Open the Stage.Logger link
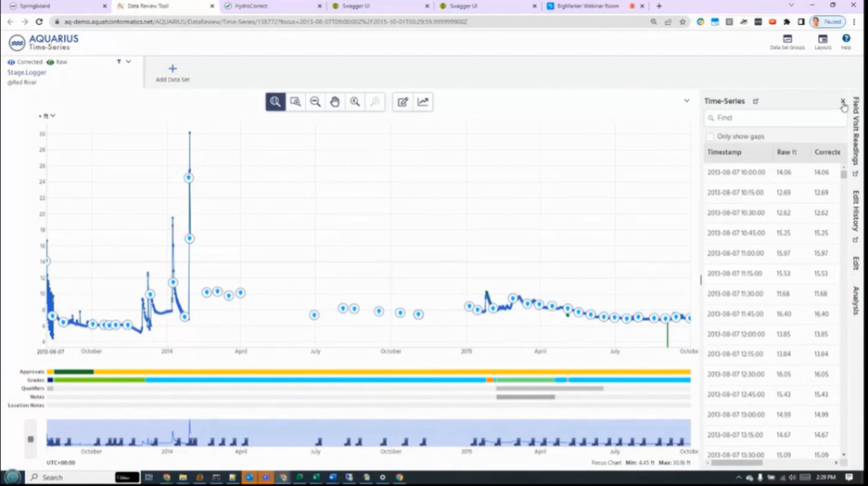Viewport: 868px width, 486px height. pyautogui.click(x=27, y=72)
